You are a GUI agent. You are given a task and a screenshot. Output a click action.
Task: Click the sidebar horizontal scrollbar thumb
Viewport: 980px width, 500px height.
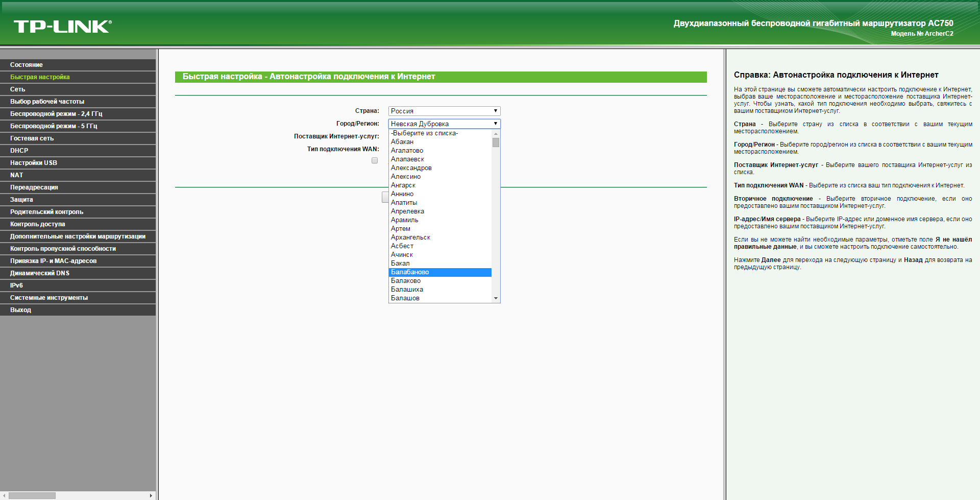pyautogui.click(x=32, y=495)
